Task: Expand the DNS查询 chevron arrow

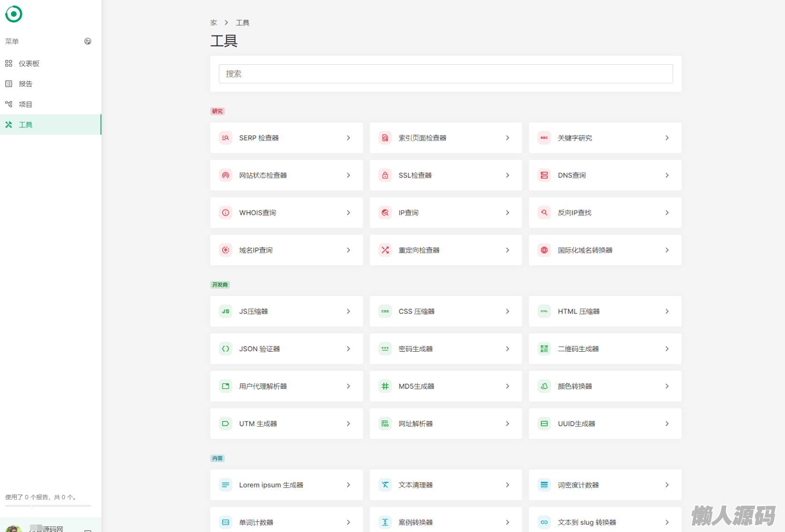Action: click(x=667, y=175)
